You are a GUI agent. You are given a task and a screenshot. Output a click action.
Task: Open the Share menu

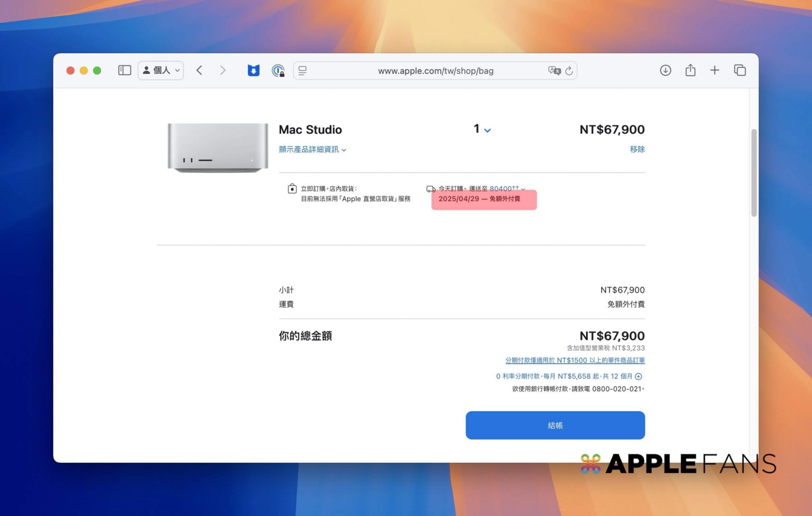click(x=690, y=70)
